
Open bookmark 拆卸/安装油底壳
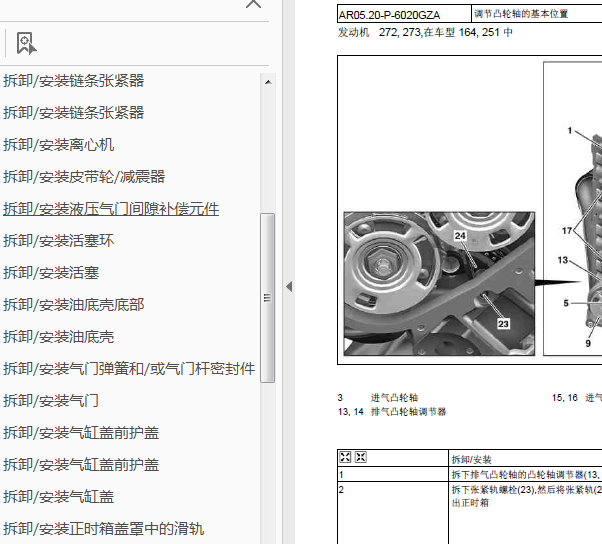pos(58,337)
